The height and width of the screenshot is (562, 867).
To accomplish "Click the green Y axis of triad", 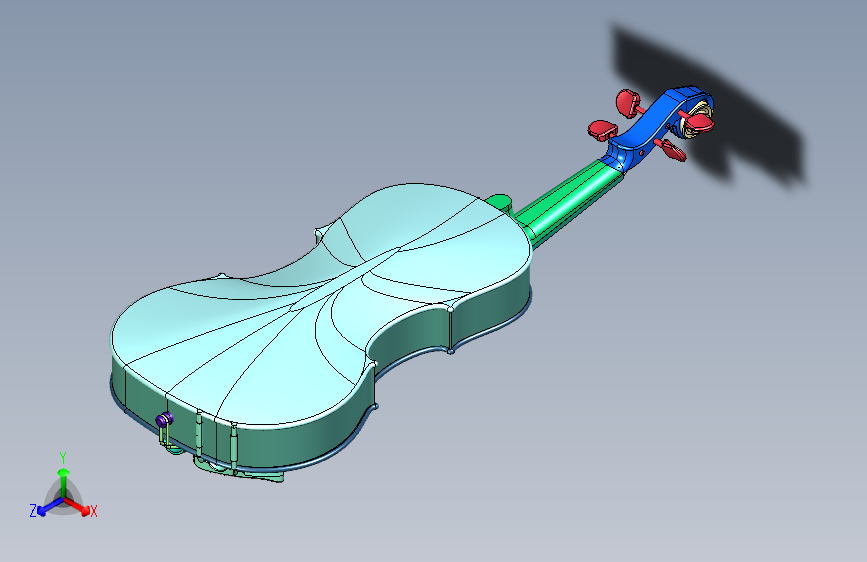I will point(64,481).
